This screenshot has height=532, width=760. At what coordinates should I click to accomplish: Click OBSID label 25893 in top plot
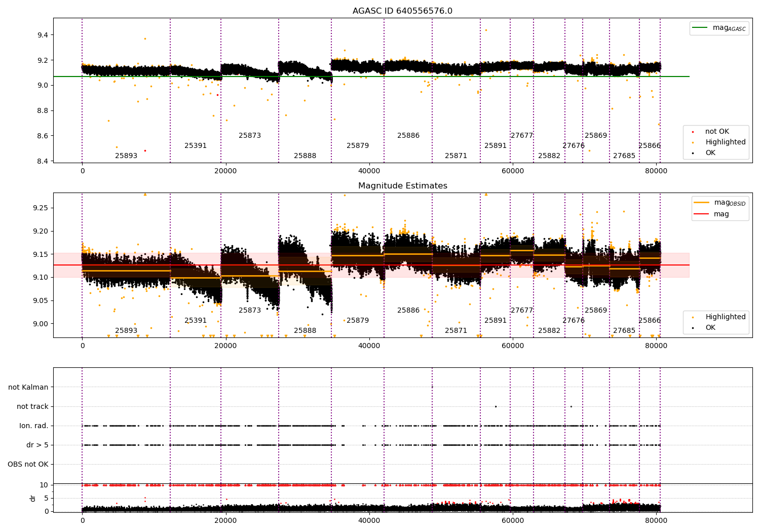coord(126,156)
